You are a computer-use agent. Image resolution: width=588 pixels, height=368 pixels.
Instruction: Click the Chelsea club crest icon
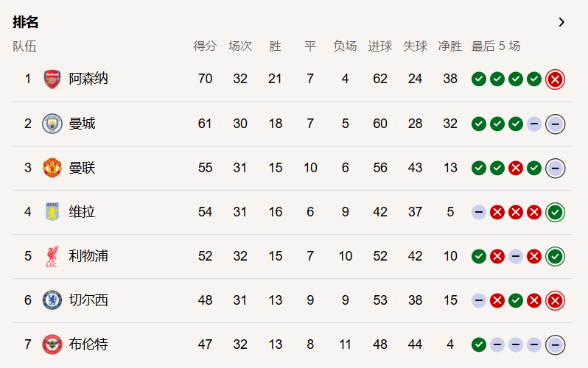52,300
